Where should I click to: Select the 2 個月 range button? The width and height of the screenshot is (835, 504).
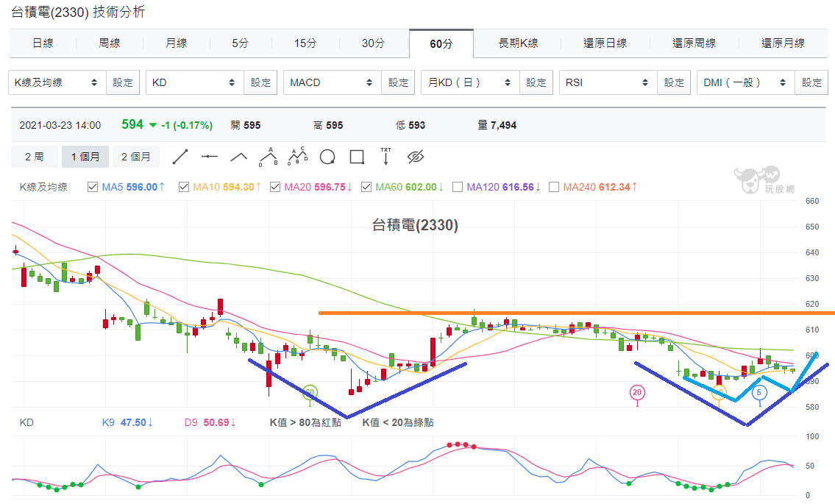(x=136, y=157)
